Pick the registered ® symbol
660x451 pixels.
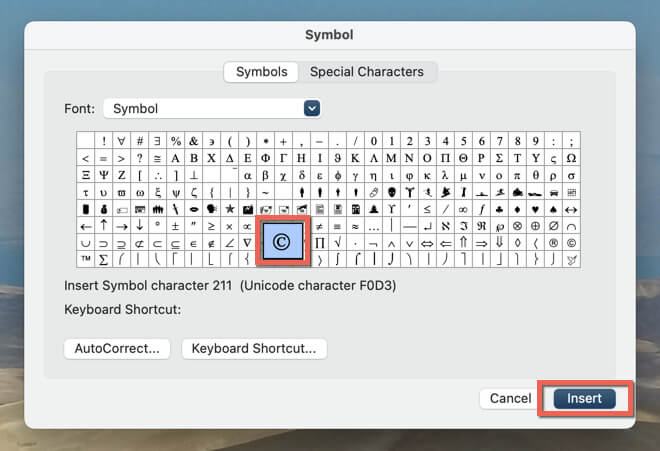553,242
